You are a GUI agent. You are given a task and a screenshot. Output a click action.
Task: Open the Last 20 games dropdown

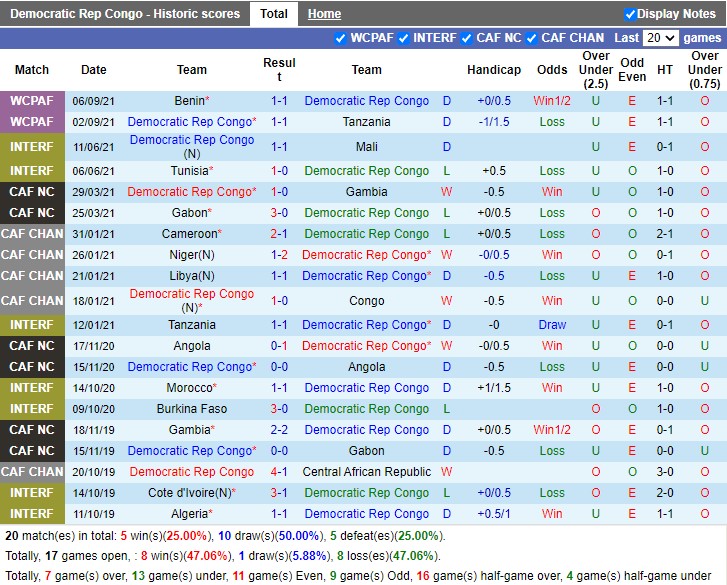(x=660, y=38)
